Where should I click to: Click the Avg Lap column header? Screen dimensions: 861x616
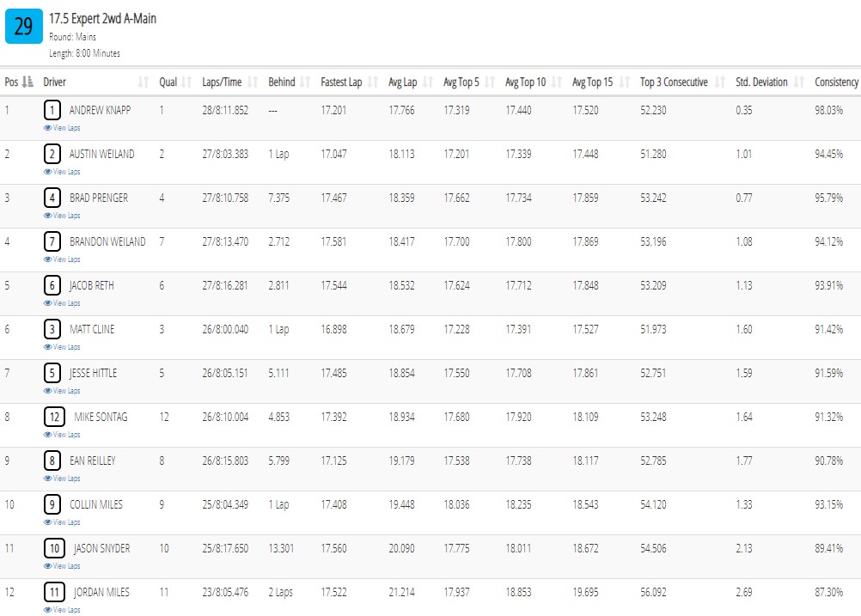[402, 82]
